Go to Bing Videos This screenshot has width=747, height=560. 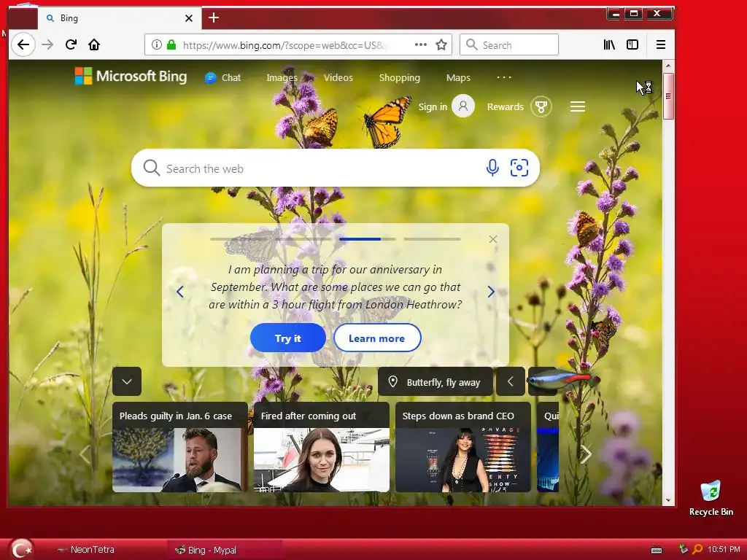tap(338, 77)
